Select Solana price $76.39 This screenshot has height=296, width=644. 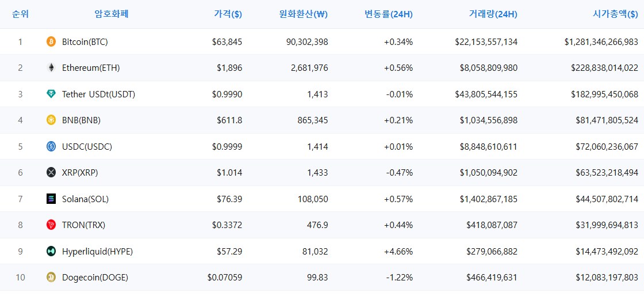click(229, 199)
